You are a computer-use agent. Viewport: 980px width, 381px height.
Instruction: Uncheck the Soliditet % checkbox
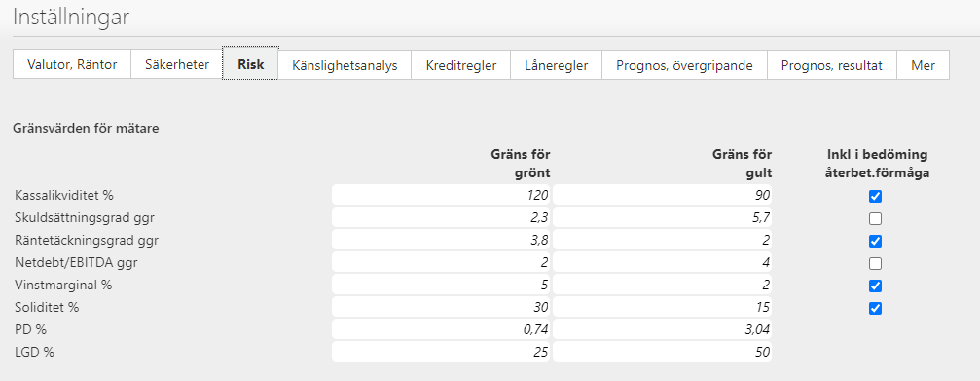(875, 309)
